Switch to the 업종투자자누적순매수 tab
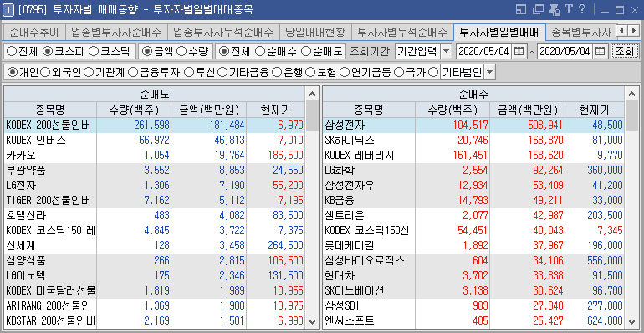Image resolution: width=644 pixels, height=333 pixels. click(x=223, y=31)
